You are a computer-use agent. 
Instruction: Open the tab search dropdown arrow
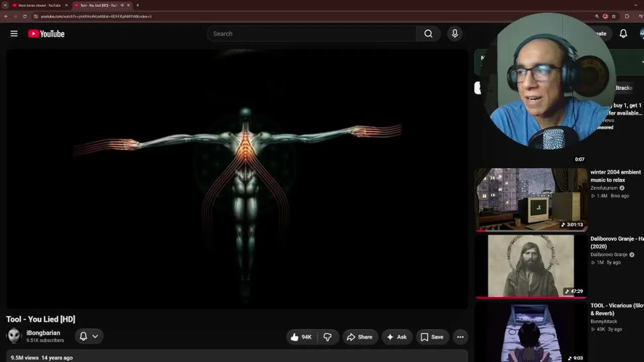click(x=5, y=5)
